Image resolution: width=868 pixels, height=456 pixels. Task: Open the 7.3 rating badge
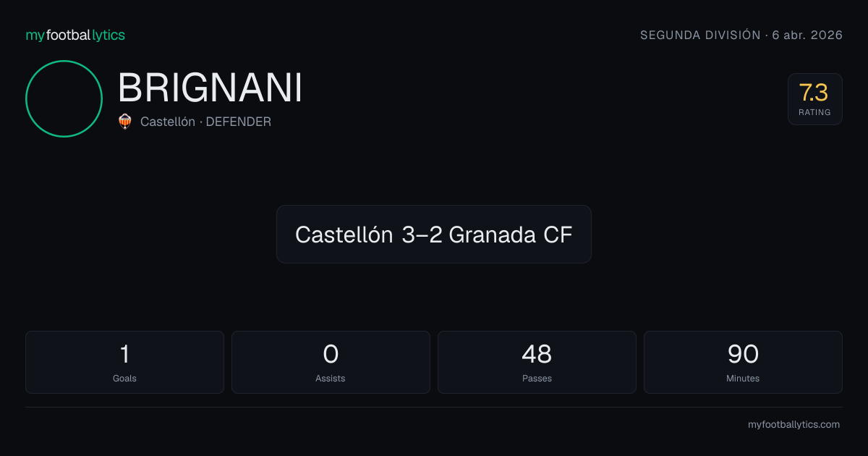(814, 99)
